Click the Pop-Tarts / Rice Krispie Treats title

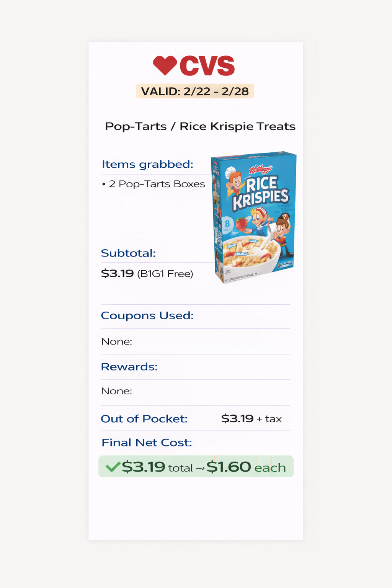[200, 126]
